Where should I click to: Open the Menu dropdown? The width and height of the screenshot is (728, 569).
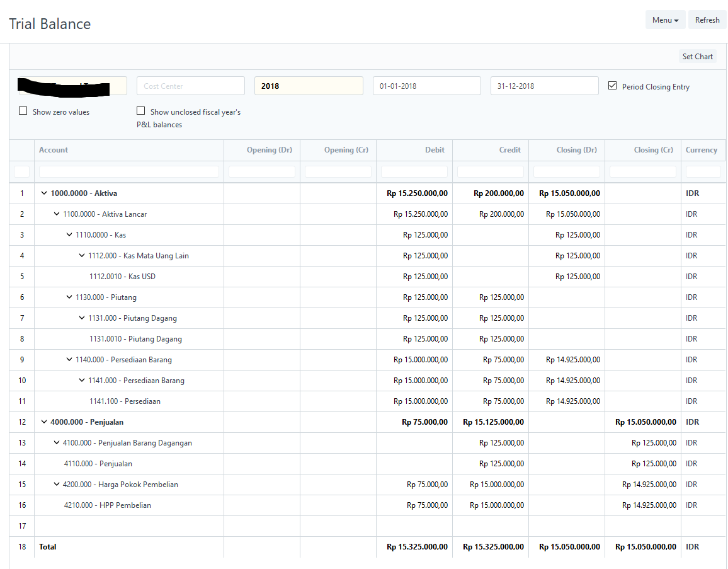click(x=665, y=20)
